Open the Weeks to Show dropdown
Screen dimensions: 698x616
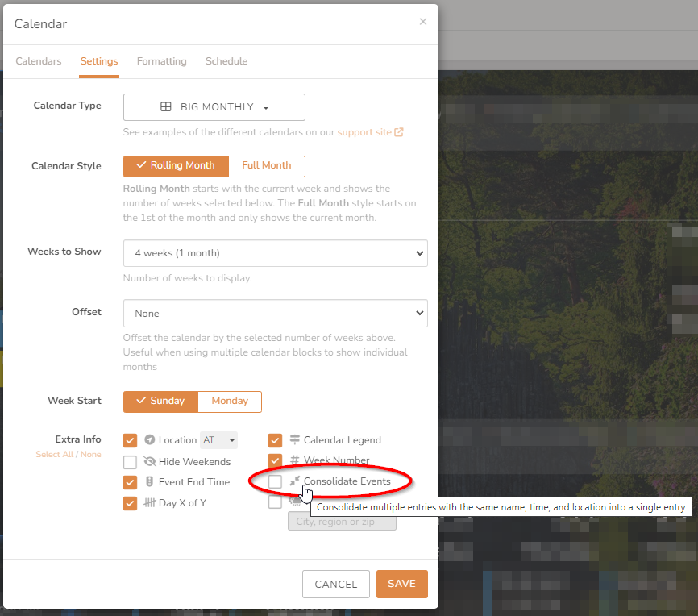[x=275, y=252]
